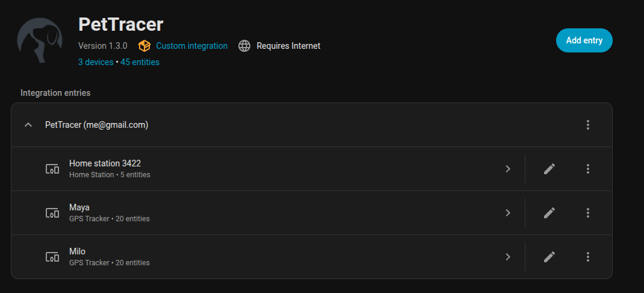Edit the Milo device name
Screen dimensions: 644x293
click(x=549, y=257)
